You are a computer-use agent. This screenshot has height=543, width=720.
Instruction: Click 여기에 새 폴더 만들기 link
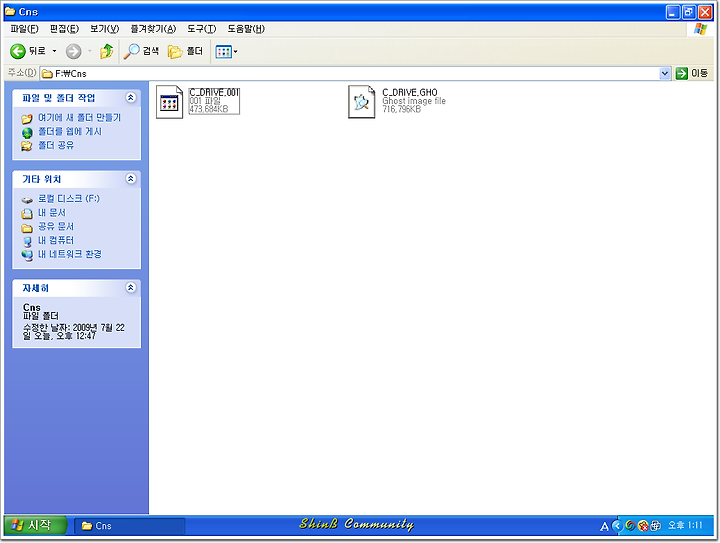(79, 118)
